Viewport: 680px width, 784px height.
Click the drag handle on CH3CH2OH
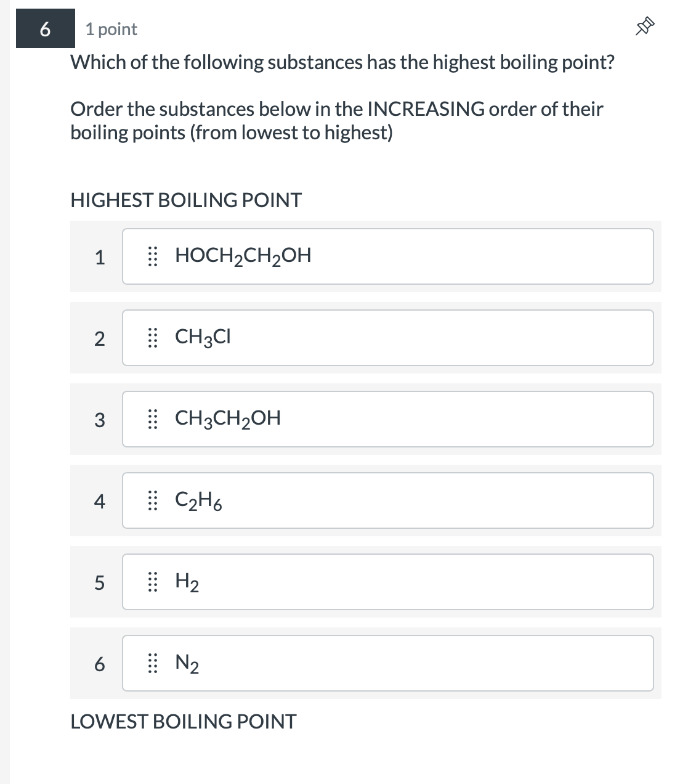coord(153,419)
